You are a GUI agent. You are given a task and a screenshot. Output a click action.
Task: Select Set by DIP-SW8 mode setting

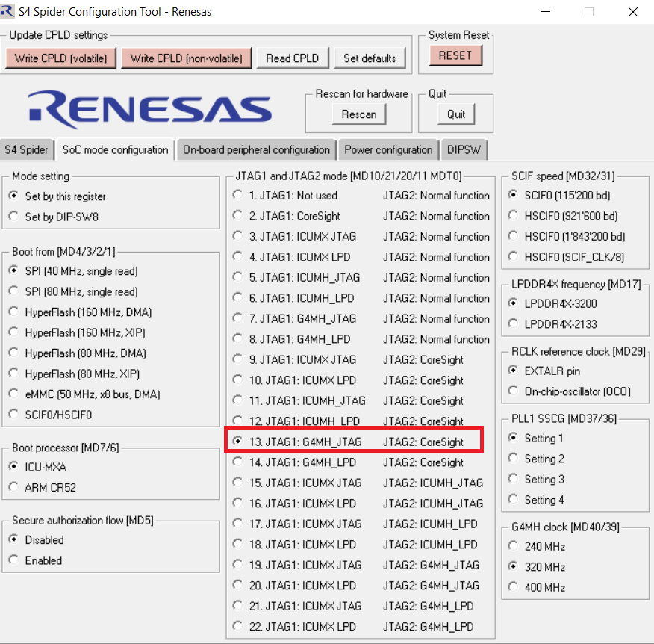[x=13, y=217]
